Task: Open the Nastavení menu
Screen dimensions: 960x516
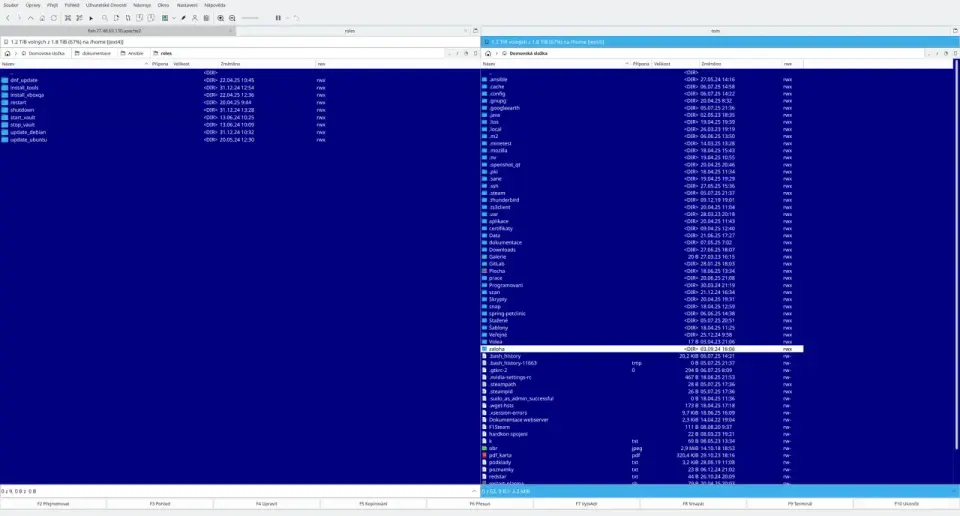Action: (x=187, y=5)
